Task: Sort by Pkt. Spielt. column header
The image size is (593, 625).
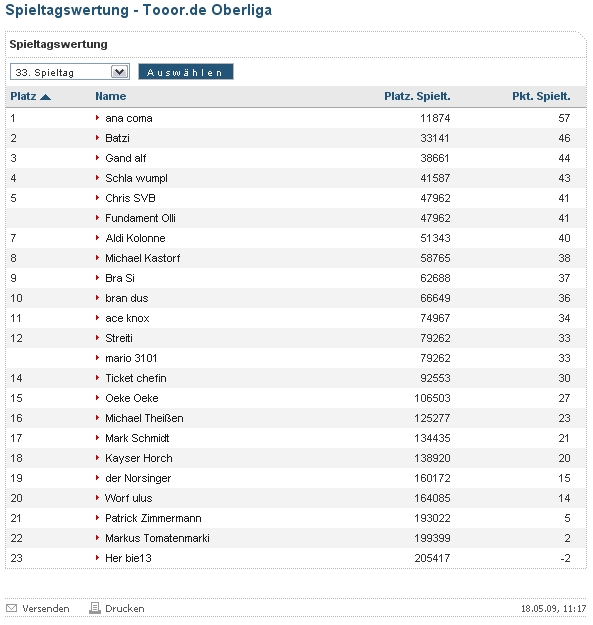Action: tap(541, 96)
